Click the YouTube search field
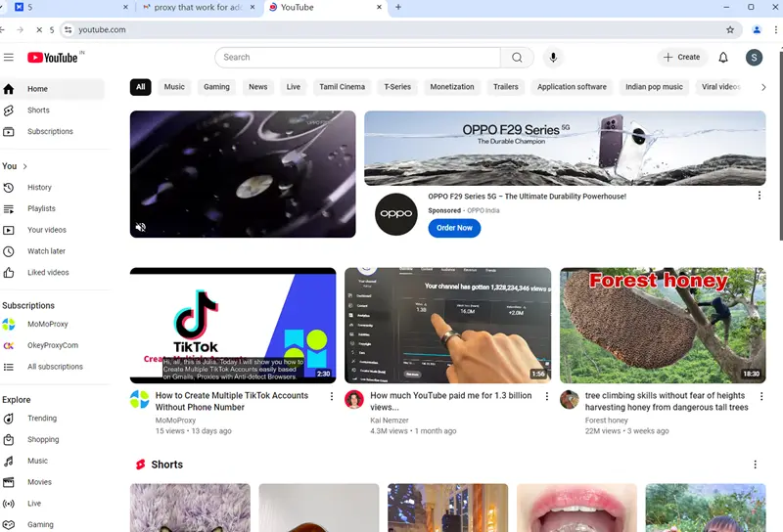Image resolution: width=783 pixels, height=532 pixels. [357, 58]
